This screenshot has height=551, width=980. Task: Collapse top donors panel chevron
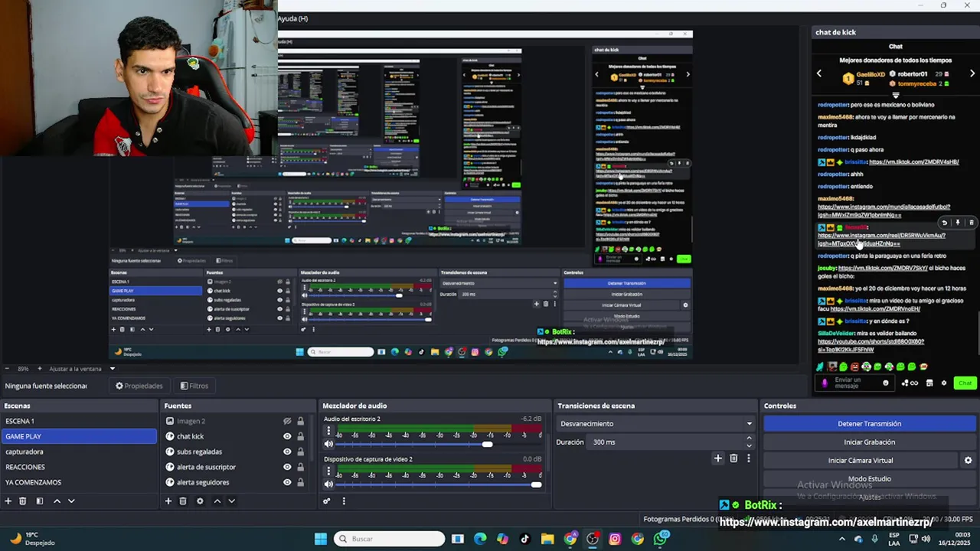coord(896,96)
